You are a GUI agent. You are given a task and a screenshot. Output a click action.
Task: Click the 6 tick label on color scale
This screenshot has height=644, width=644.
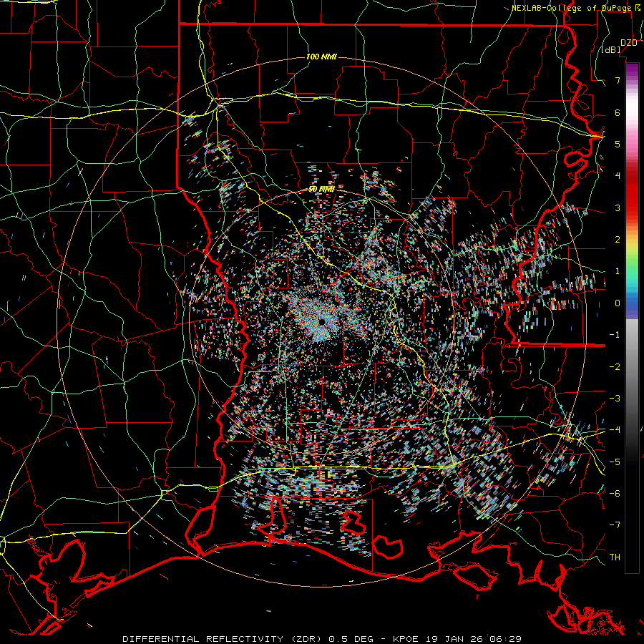pos(618,112)
